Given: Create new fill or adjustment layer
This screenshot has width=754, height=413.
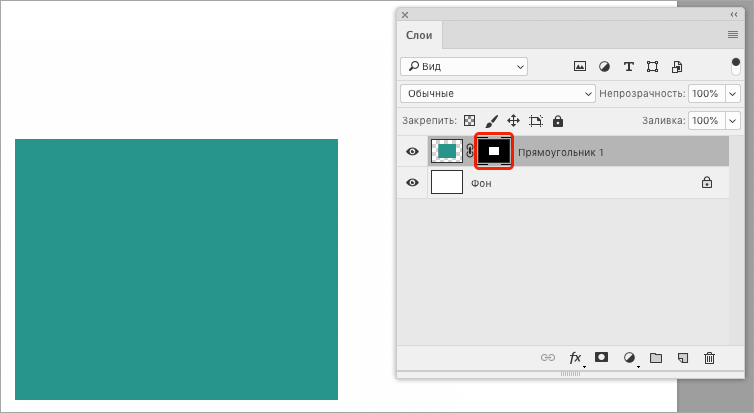Looking at the screenshot, I should point(629,358).
